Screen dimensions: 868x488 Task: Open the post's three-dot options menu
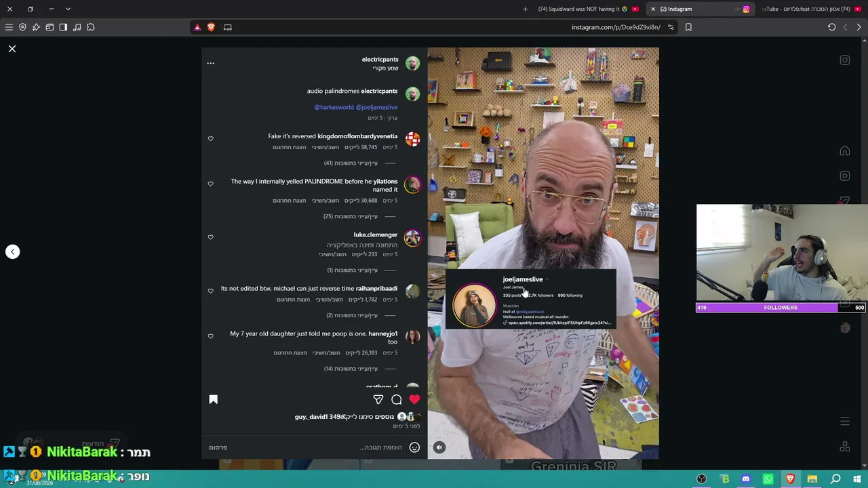click(x=210, y=63)
